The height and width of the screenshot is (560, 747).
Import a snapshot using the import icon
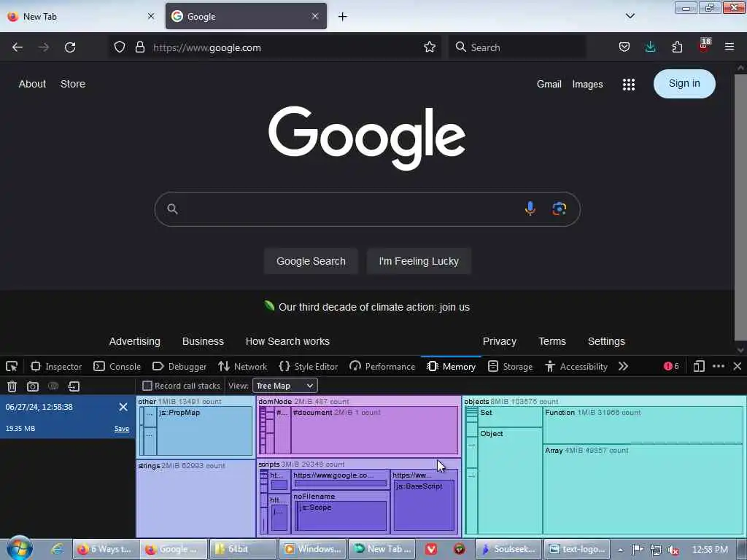pyautogui.click(x=74, y=386)
